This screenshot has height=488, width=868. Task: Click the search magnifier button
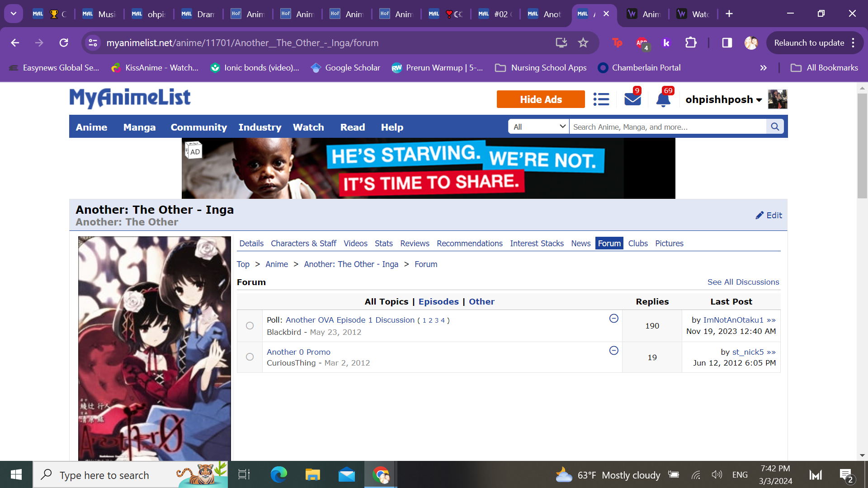click(775, 127)
